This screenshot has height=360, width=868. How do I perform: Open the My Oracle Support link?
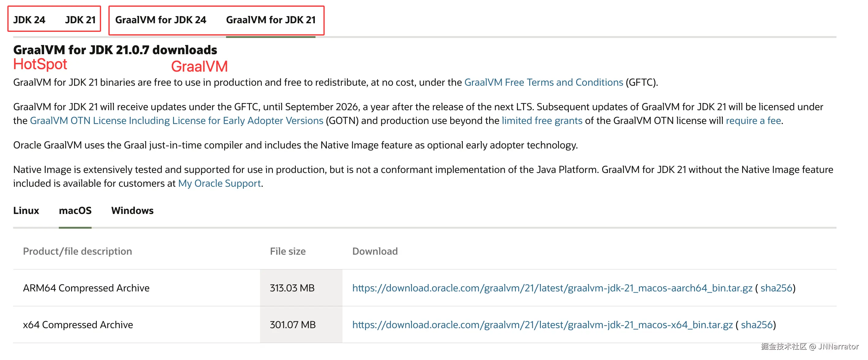click(x=219, y=183)
